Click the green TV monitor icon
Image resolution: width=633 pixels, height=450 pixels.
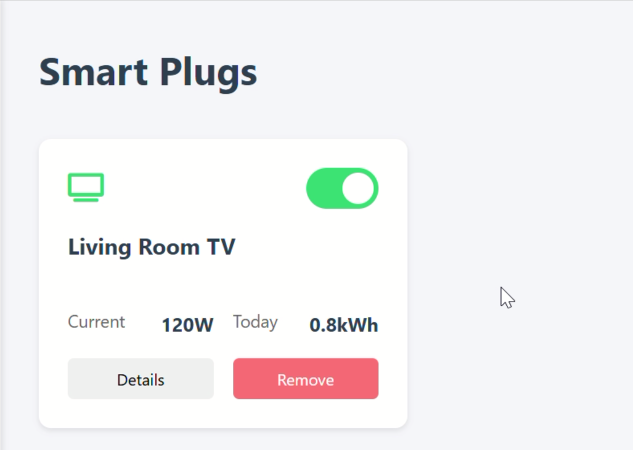coord(86,187)
